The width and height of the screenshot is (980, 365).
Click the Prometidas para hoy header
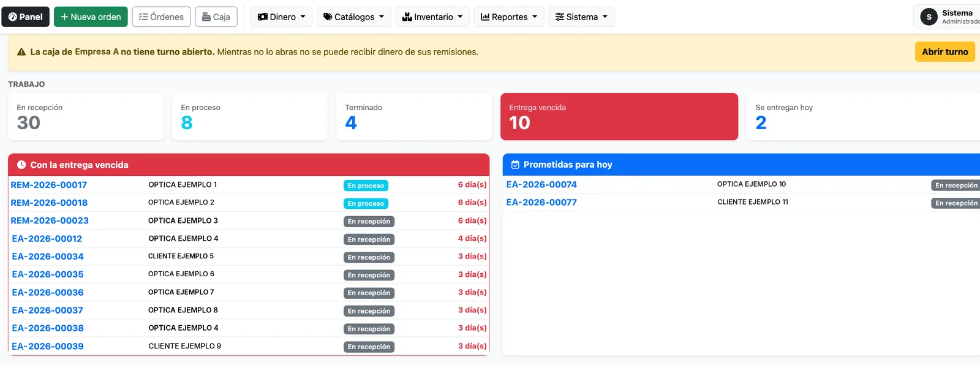pyautogui.click(x=741, y=165)
